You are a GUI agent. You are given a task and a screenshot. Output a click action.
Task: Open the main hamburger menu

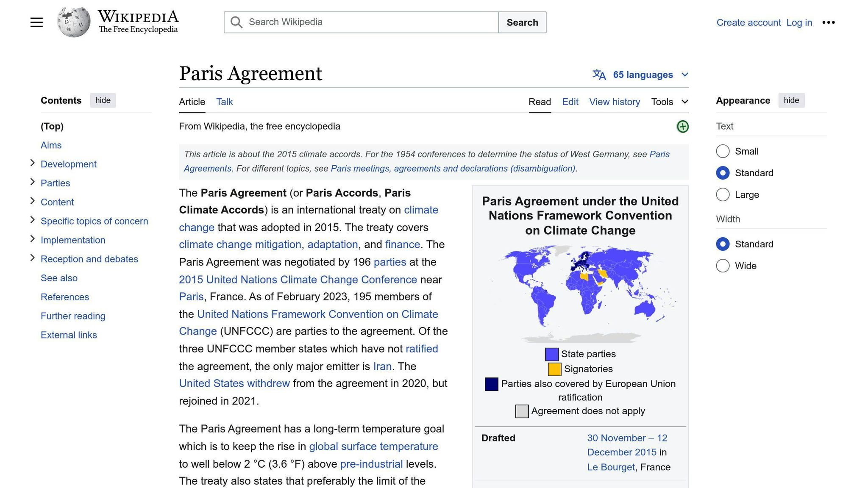pyautogui.click(x=36, y=22)
